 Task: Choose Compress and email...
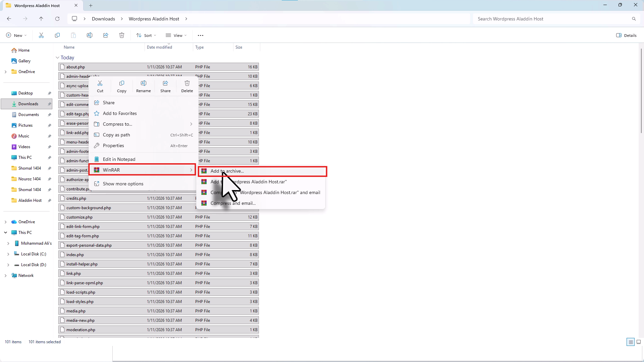tap(261, 203)
